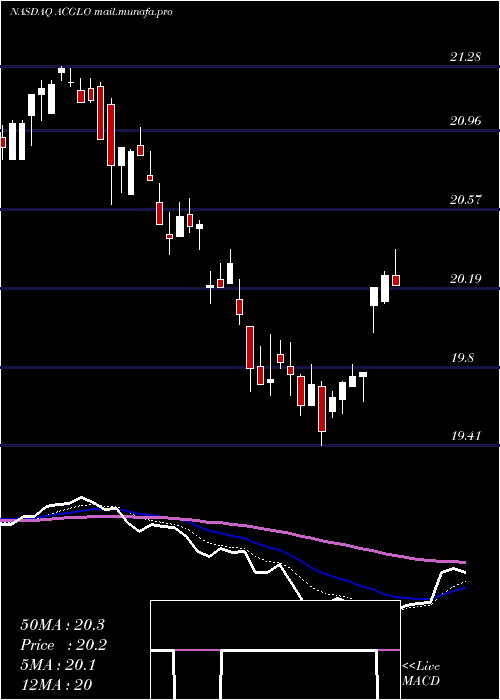The width and height of the screenshot is (500, 700).
Task: Click the 19.8 price level label
Action: point(462,358)
